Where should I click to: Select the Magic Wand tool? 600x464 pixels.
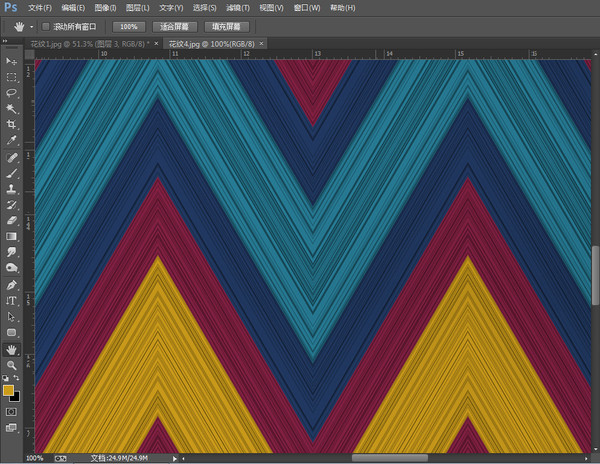(x=11, y=109)
